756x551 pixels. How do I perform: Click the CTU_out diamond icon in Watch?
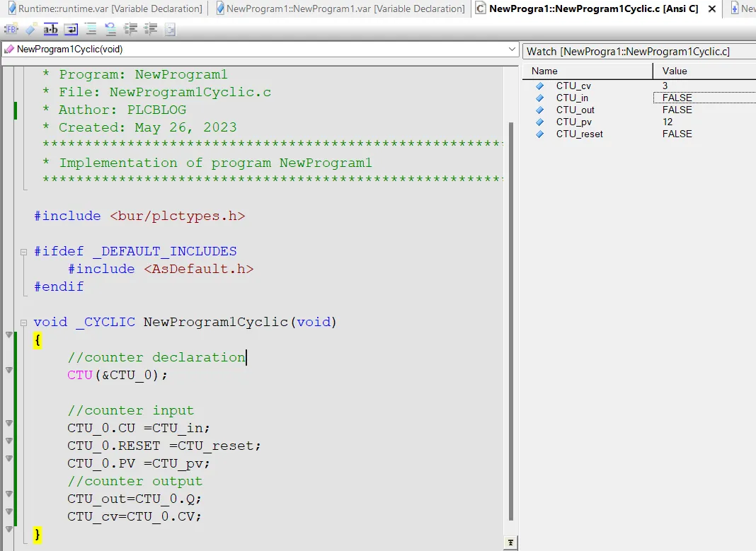[x=540, y=110]
